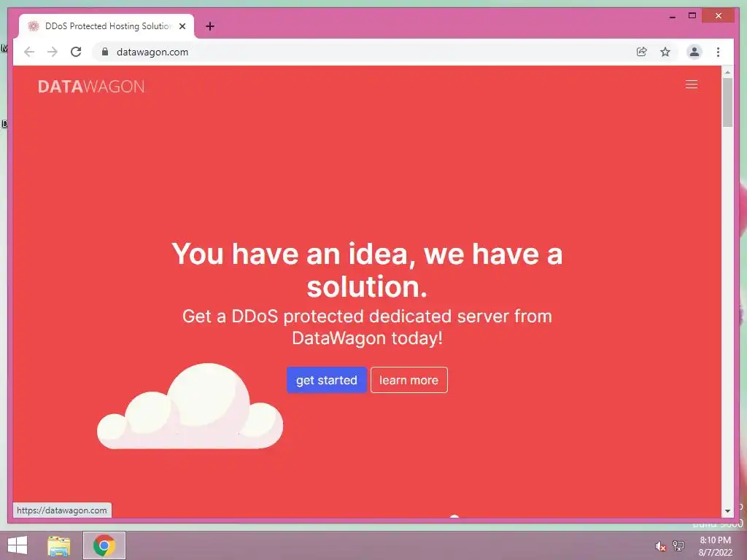Open the Windows Start menu
Image resolution: width=747 pixels, height=560 pixels.
[x=18, y=545]
